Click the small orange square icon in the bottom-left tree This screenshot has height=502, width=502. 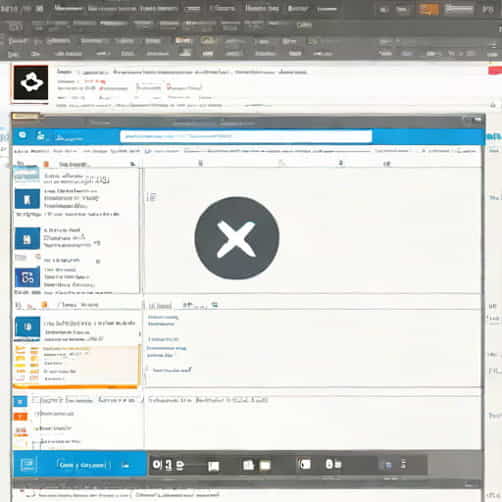[x=20, y=417]
